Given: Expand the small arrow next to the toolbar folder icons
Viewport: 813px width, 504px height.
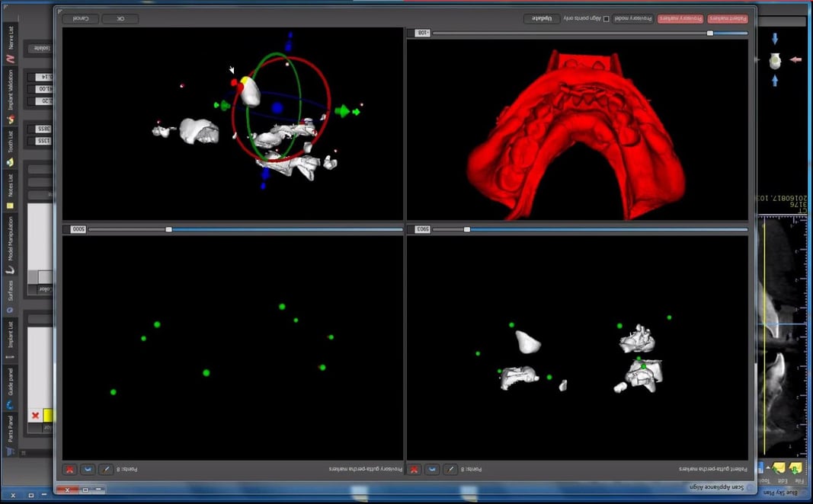Looking at the screenshot, I should point(768,468).
